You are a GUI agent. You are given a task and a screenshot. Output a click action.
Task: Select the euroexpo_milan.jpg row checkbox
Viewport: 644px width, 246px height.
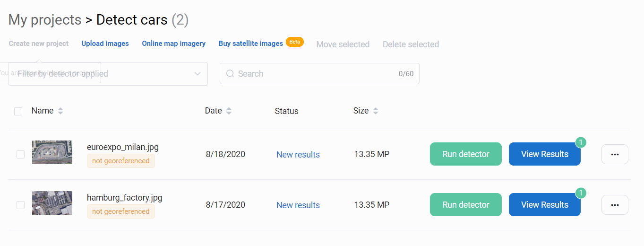point(20,154)
